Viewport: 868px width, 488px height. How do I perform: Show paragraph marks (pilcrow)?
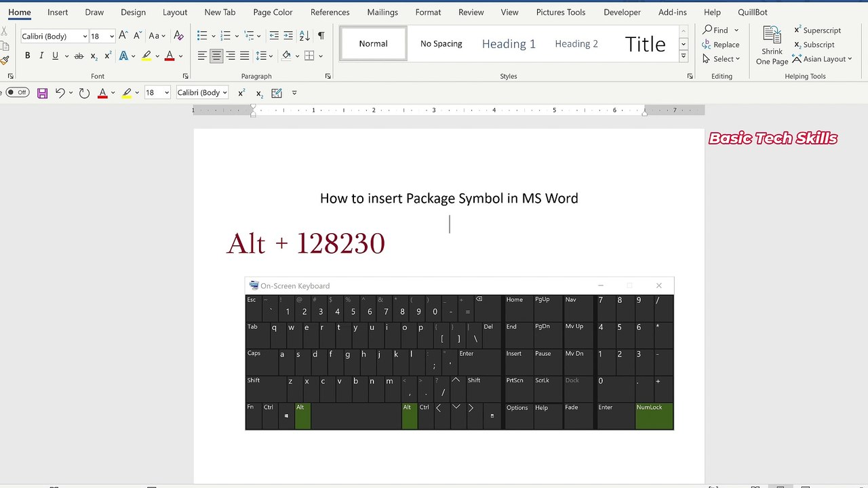pyautogui.click(x=321, y=35)
